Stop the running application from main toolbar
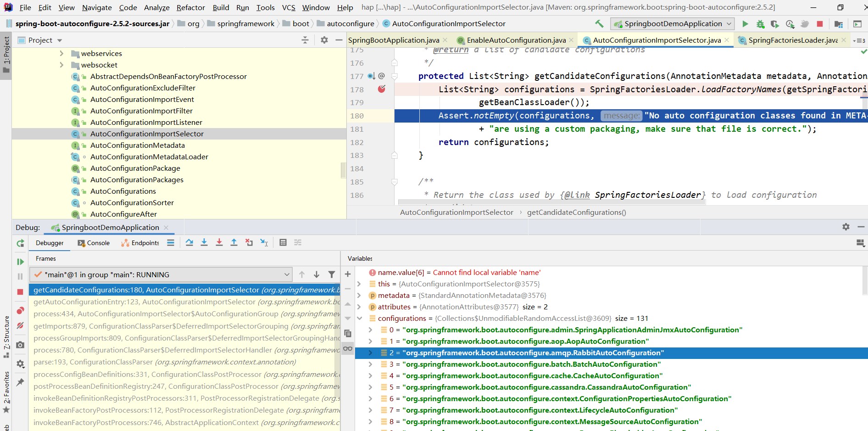Image resolution: width=868 pixels, height=431 pixels. 820,23
